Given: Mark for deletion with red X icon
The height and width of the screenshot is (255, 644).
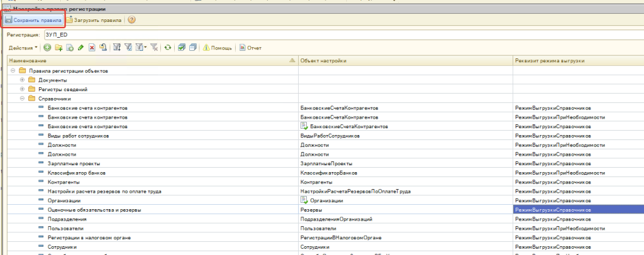Looking at the screenshot, I should [x=92, y=48].
